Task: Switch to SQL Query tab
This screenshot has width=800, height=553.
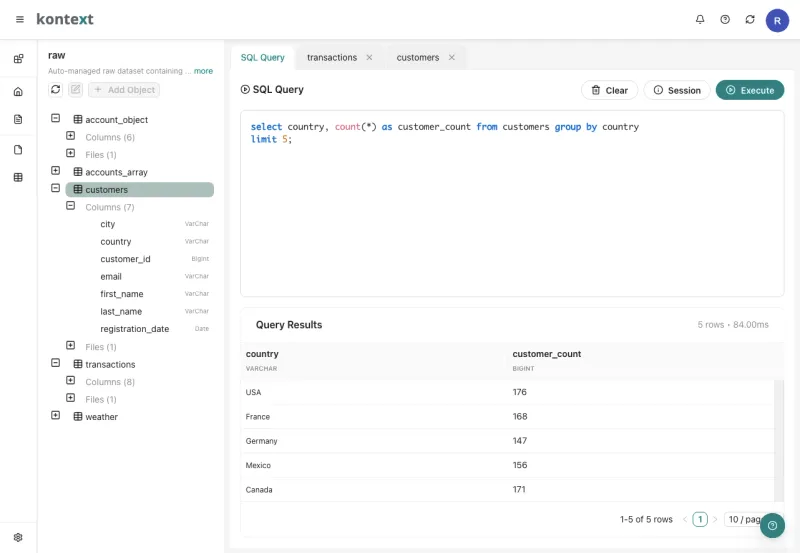Action: click(263, 58)
